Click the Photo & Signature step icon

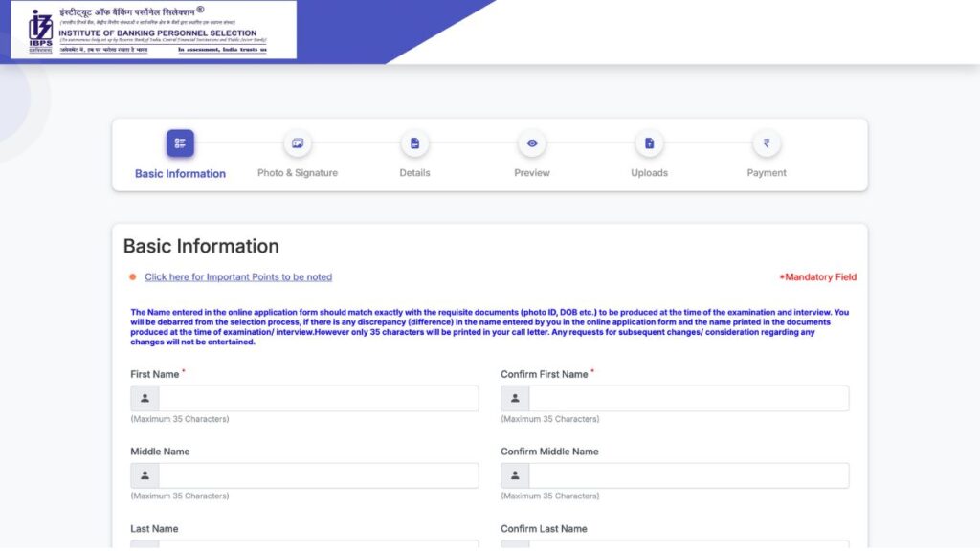point(298,143)
